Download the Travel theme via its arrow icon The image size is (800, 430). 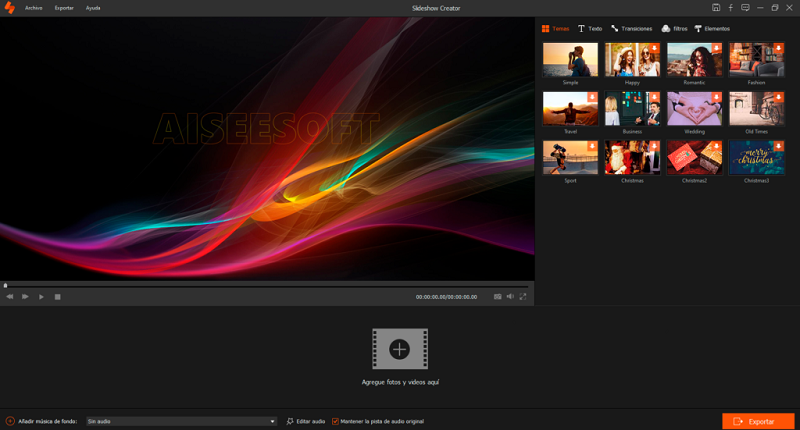592,97
